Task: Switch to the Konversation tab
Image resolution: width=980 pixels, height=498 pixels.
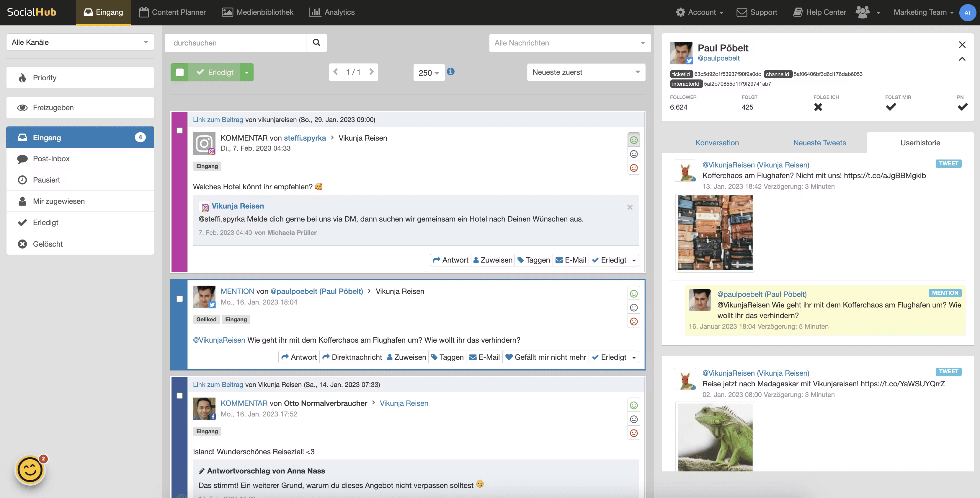Action: coord(717,143)
